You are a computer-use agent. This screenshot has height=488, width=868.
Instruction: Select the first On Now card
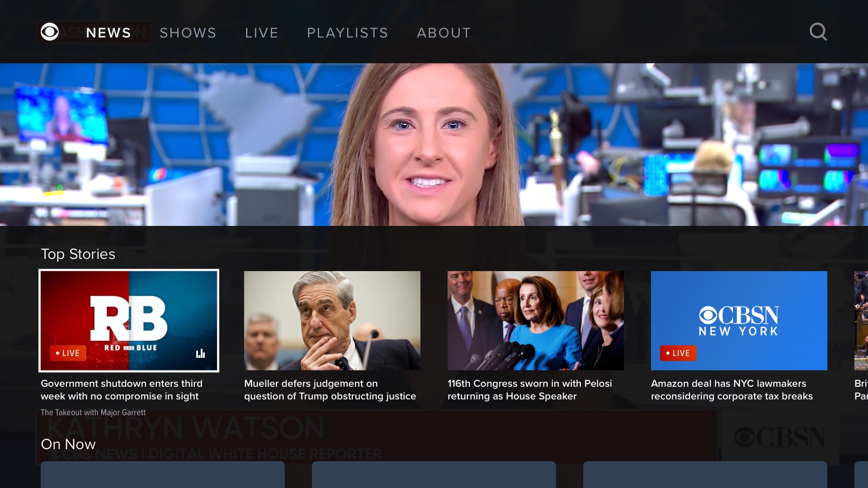pos(163,474)
